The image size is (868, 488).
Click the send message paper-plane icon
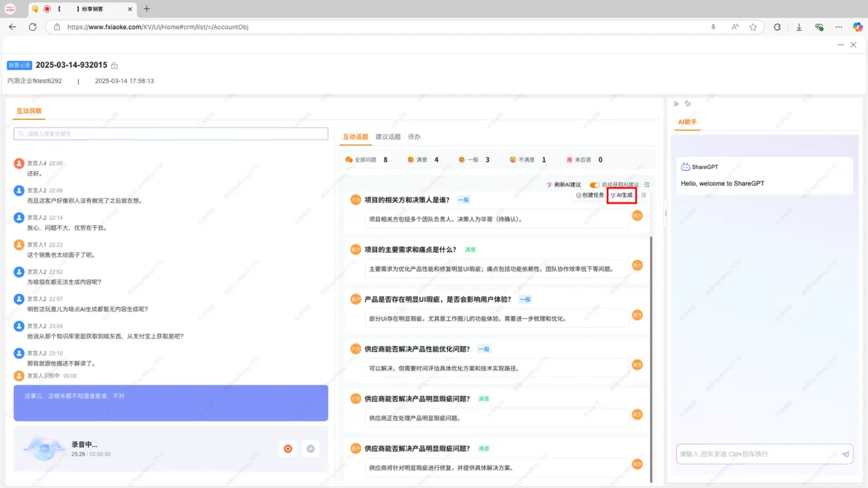tap(845, 454)
